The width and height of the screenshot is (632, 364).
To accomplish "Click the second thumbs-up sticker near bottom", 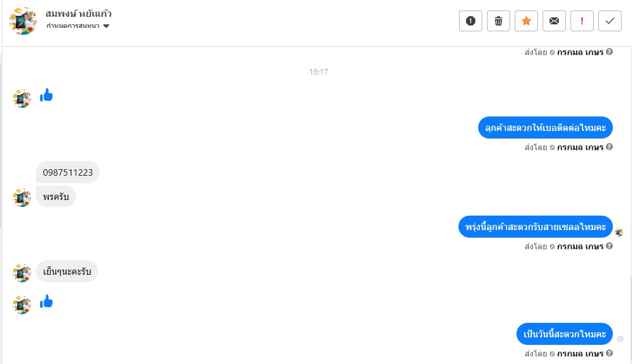I will (x=46, y=301).
